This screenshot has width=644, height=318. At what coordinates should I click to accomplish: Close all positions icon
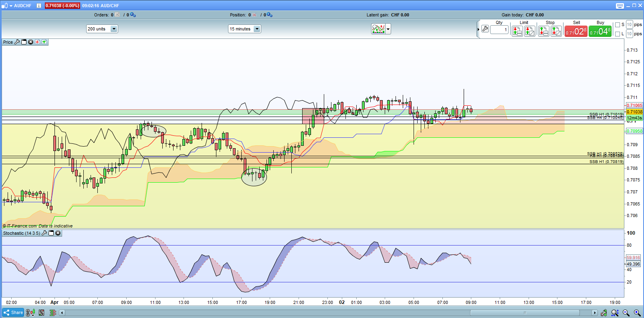point(254,15)
